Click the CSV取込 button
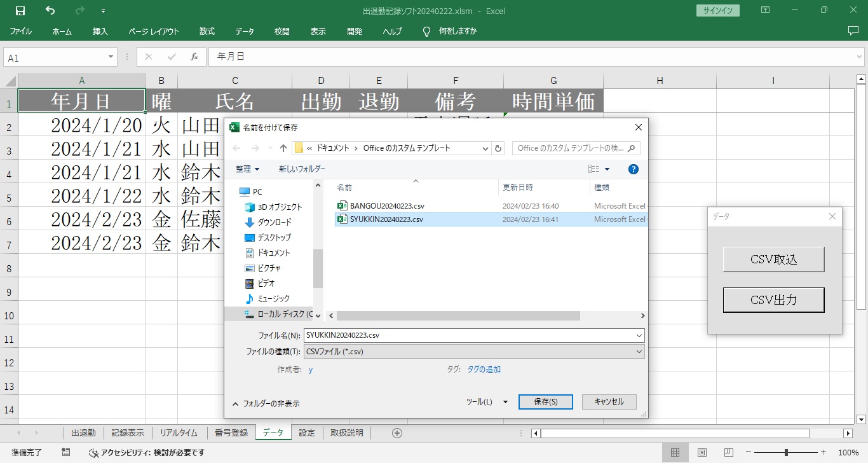 click(773, 259)
